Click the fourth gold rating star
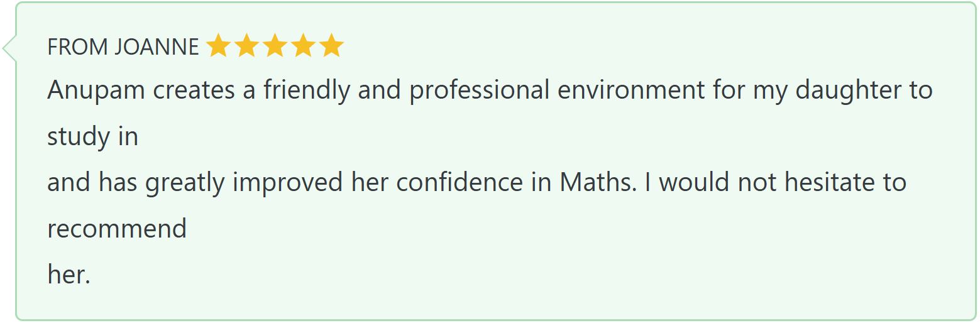Screen dimensions: 980x323 click(x=303, y=46)
